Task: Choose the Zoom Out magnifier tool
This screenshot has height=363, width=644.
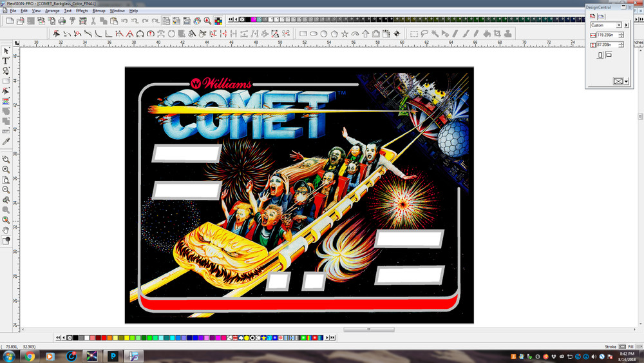Action: coord(6,190)
